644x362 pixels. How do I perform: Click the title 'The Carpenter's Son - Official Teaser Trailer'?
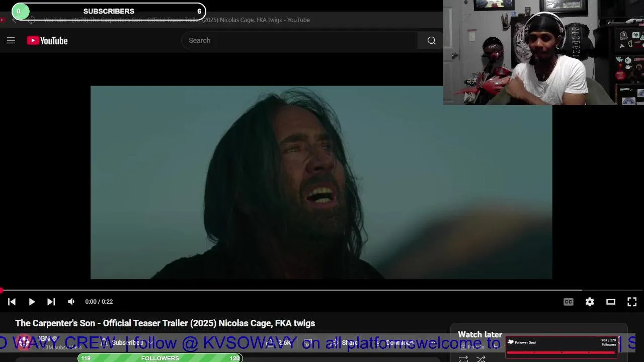coord(165,323)
